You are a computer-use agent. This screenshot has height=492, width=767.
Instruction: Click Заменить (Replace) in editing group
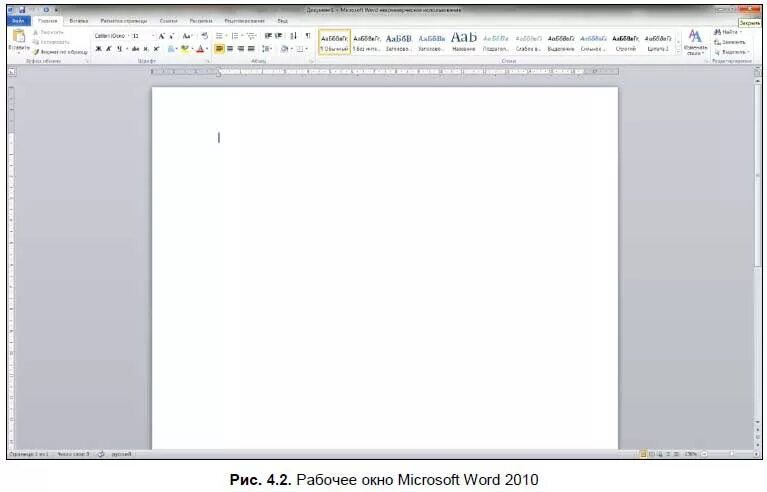click(x=729, y=42)
